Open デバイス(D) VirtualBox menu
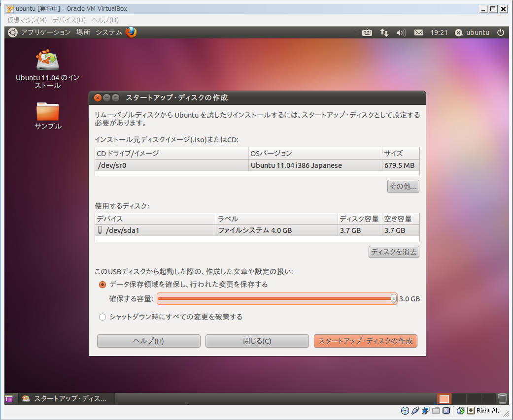The height and width of the screenshot is (420, 513). click(x=69, y=20)
